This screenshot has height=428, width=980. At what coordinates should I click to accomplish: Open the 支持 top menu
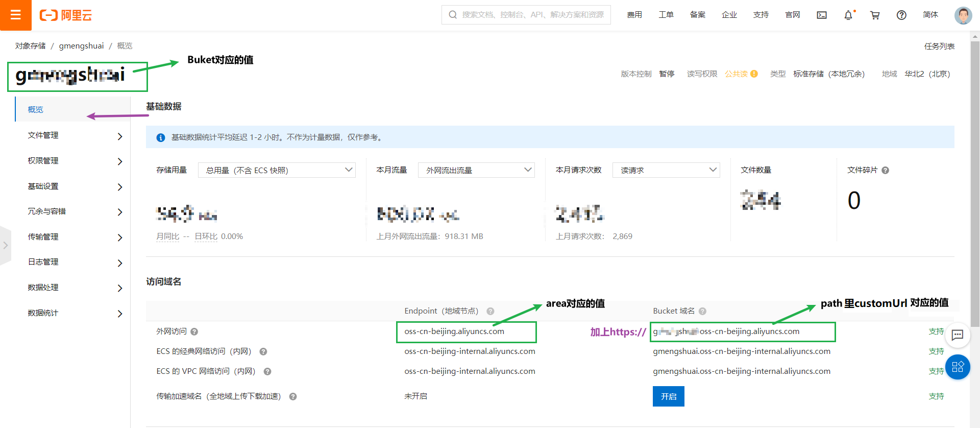point(761,15)
